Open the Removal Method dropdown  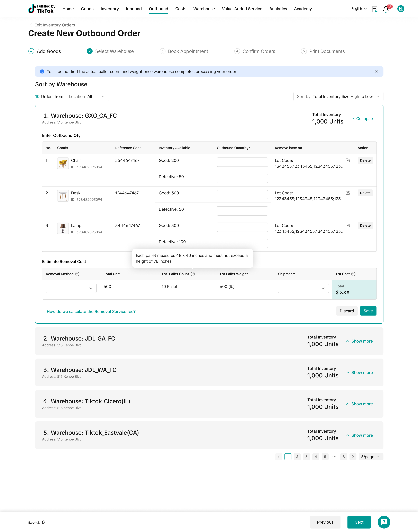point(71,288)
